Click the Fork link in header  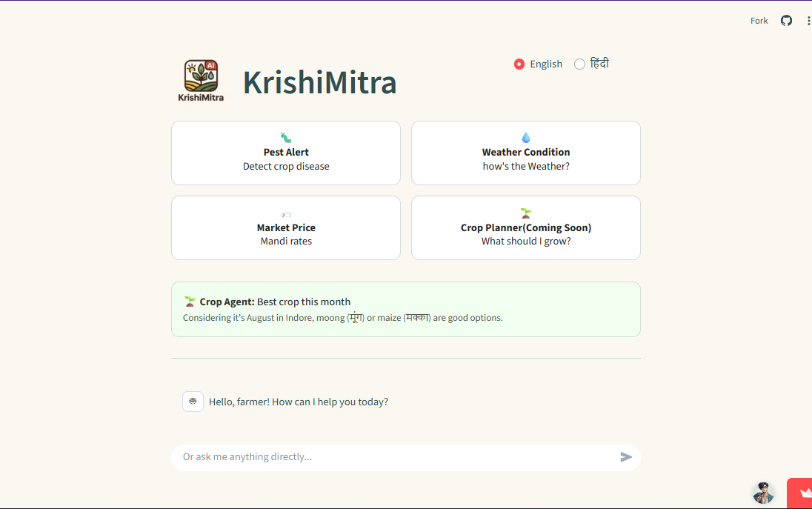(759, 21)
